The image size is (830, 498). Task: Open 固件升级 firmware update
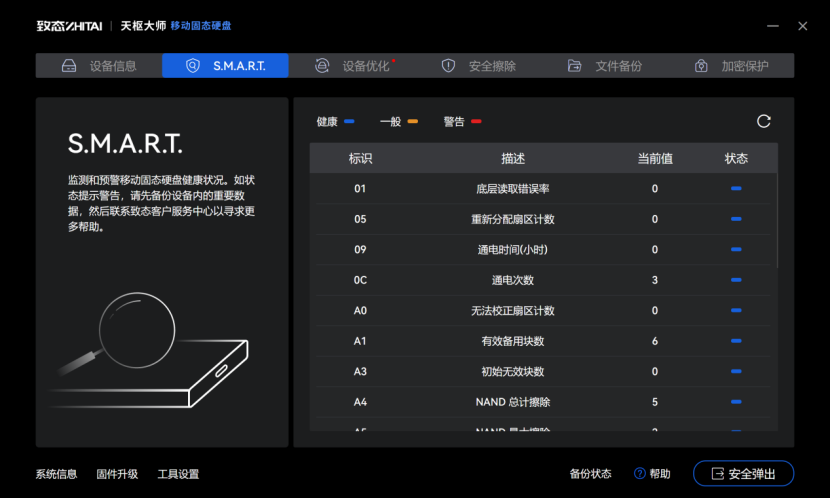coord(117,474)
